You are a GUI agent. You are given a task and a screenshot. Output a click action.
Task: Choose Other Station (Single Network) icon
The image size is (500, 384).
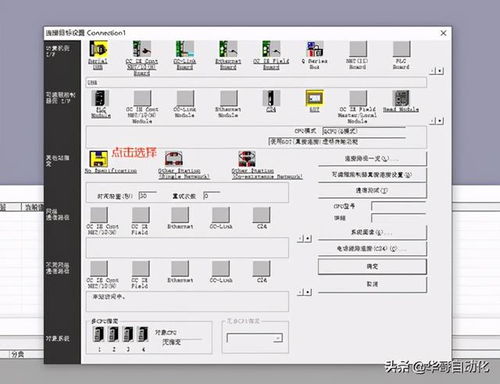coord(174,159)
